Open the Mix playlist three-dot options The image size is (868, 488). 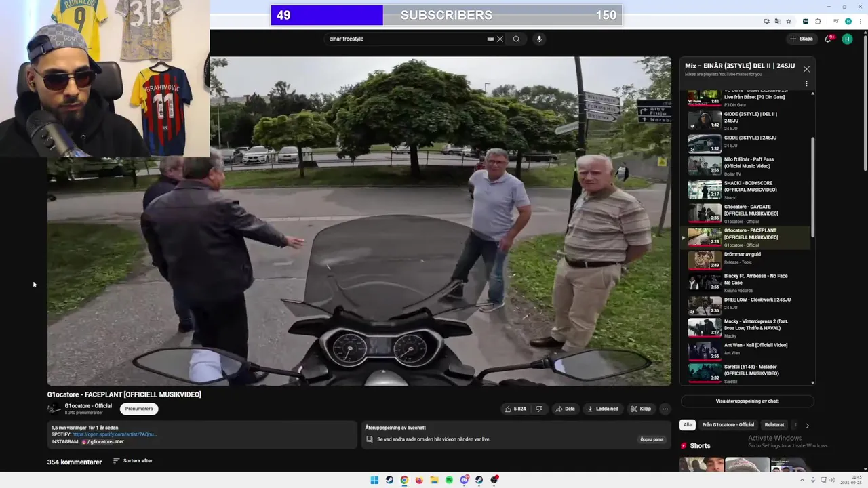(x=806, y=84)
